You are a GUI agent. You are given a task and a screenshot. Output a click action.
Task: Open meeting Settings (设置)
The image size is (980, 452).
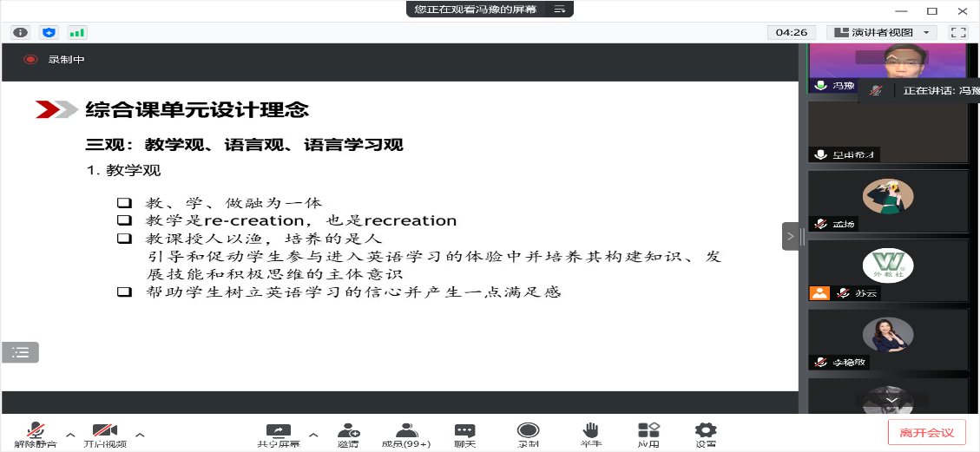tap(706, 435)
